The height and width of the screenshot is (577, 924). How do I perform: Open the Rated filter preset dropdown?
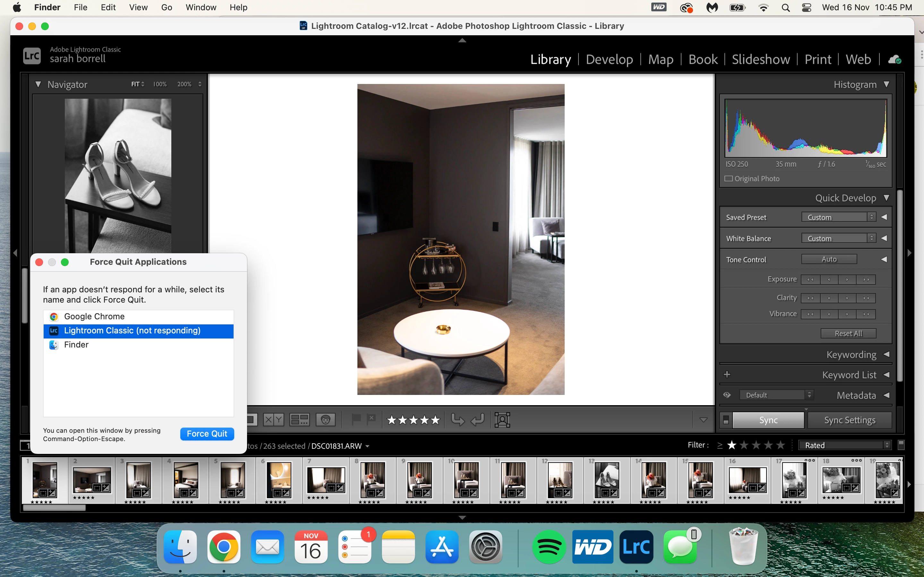click(844, 445)
